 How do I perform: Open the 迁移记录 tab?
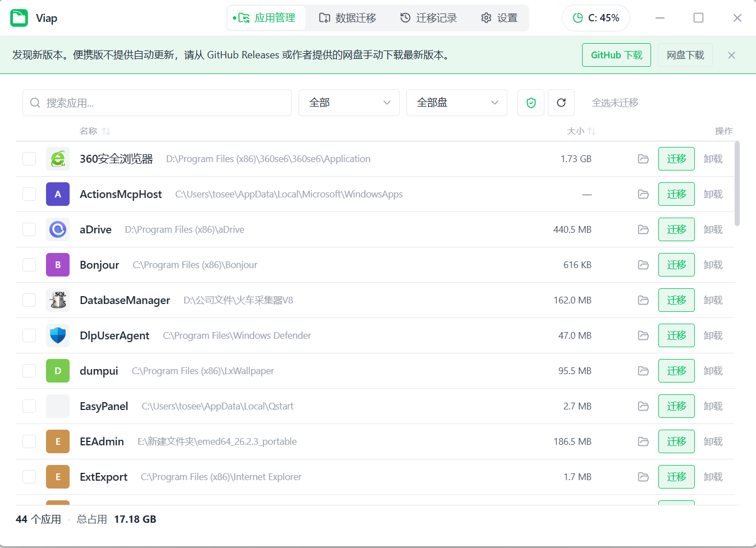click(x=429, y=18)
